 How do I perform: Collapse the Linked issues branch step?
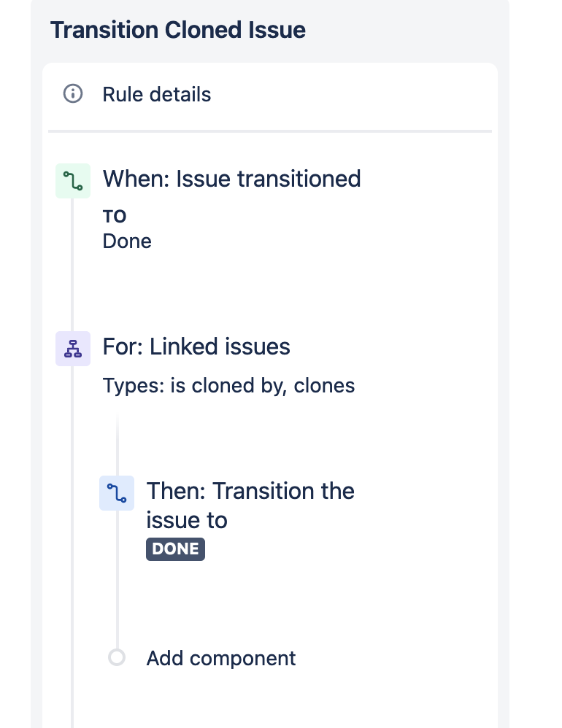(x=196, y=346)
